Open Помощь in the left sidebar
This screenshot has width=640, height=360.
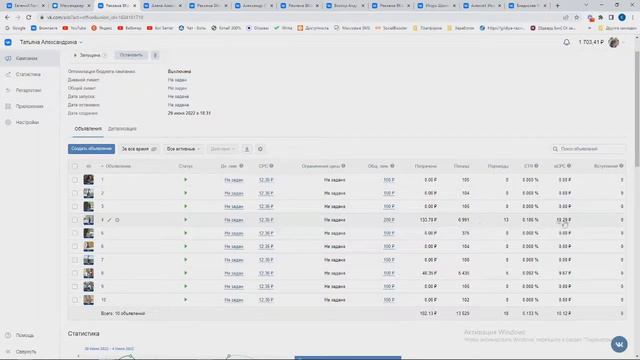(x=24, y=335)
